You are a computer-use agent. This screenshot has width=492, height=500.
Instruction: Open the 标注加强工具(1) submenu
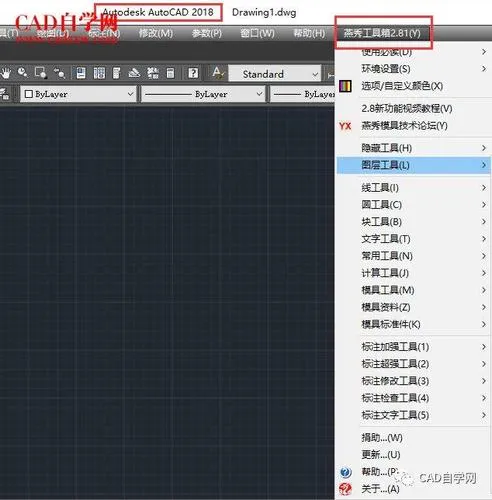(413, 347)
